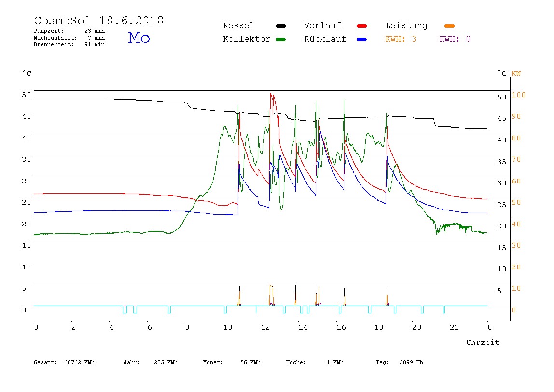Click the 'Brennerzeit:' label
The image size is (554, 392).
[x=54, y=44]
